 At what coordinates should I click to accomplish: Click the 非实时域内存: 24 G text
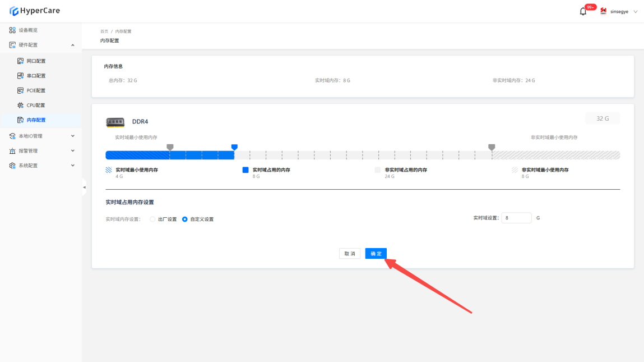[x=514, y=81]
